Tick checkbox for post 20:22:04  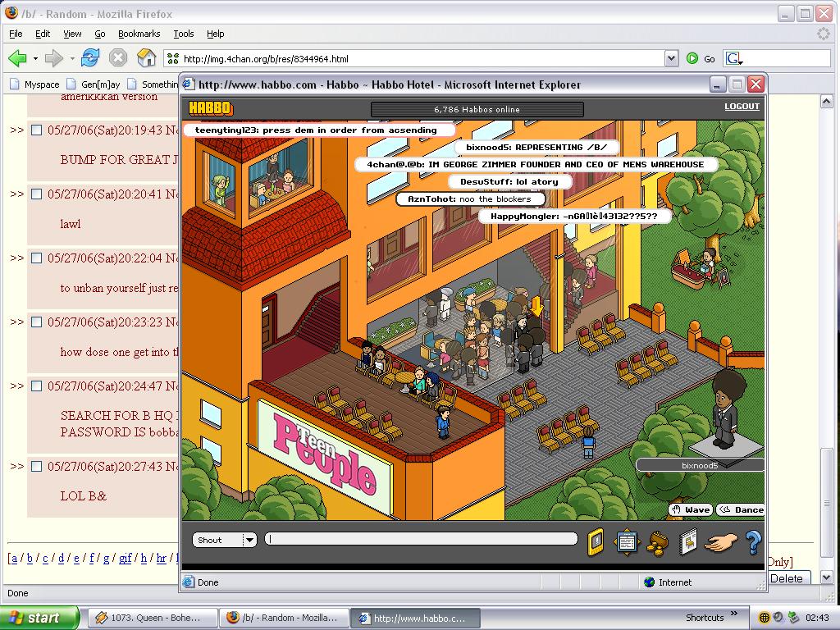pos(36,258)
